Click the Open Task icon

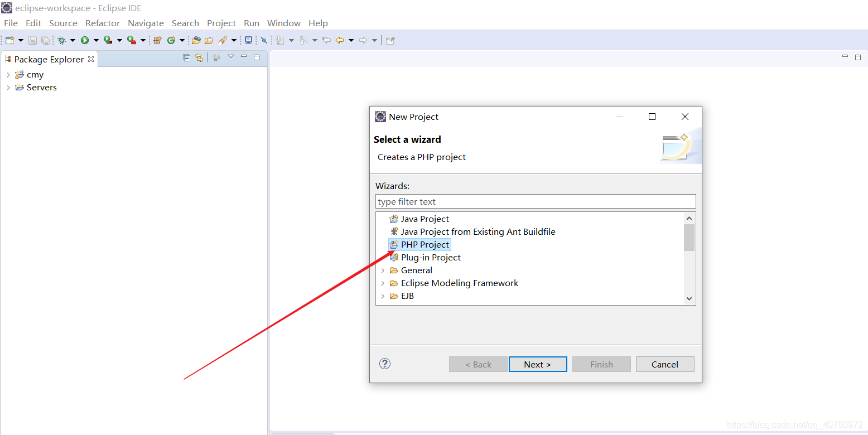[209, 40]
